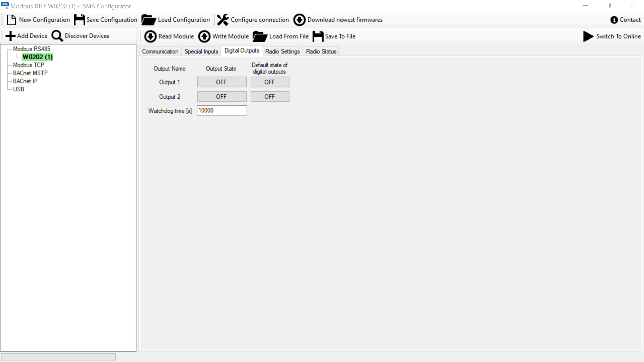Open the Special Inputs tab
This screenshot has height=362, width=644.
[201, 51]
